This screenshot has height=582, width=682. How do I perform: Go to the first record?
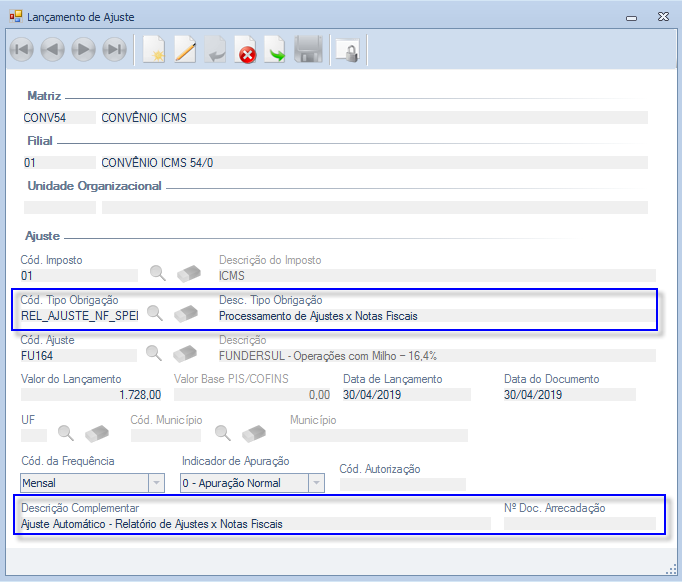point(22,50)
